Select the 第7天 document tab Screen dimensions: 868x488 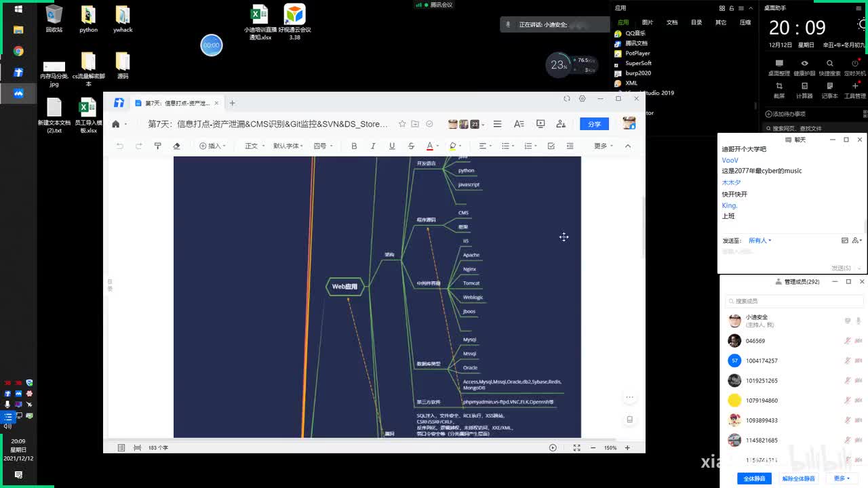click(x=176, y=103)
